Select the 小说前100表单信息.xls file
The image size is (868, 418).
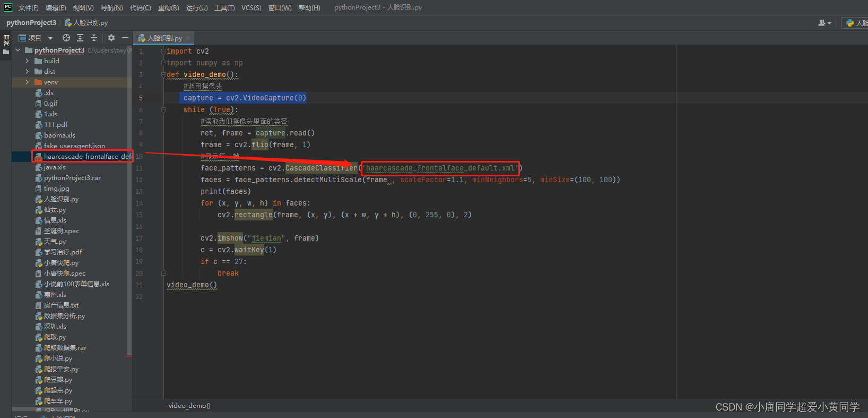[72, 284]
